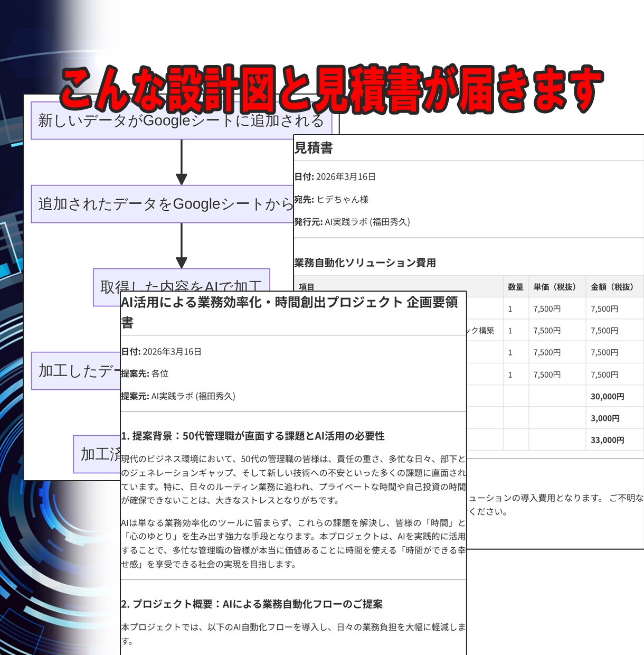Click the 日付 line in the proposal document
644x655 pixels.
click(x=161, y=351)
